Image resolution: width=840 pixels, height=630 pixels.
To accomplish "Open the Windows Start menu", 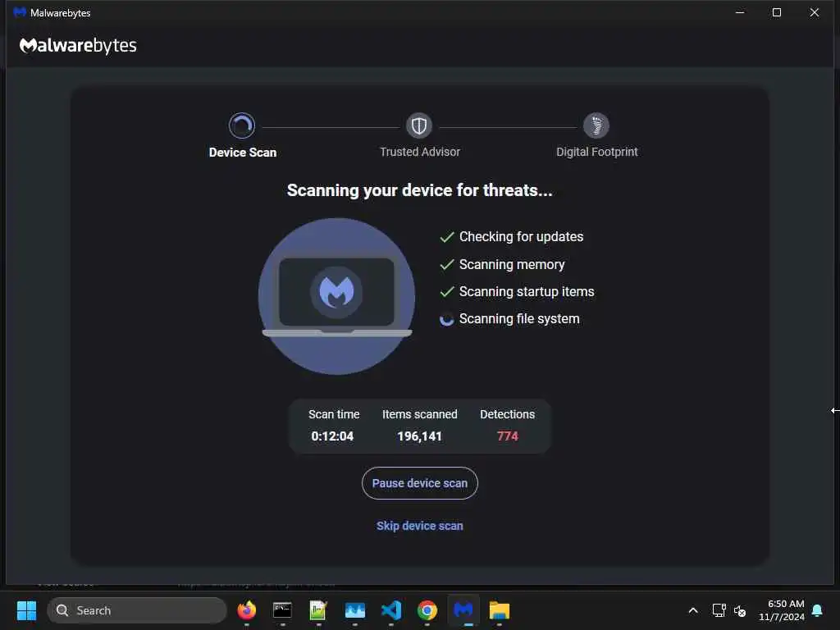I will (26, 610).
